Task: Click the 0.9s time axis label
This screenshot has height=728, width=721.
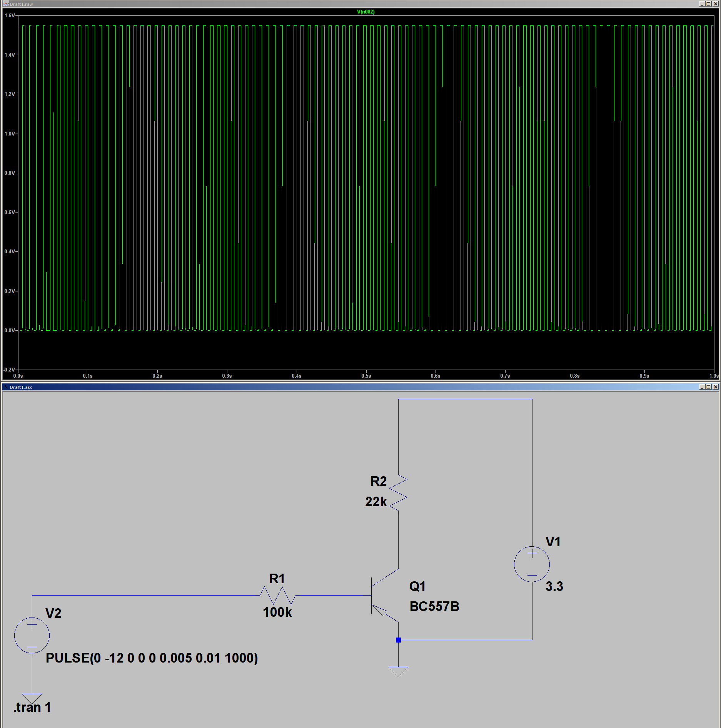Action: coord(644,376)
